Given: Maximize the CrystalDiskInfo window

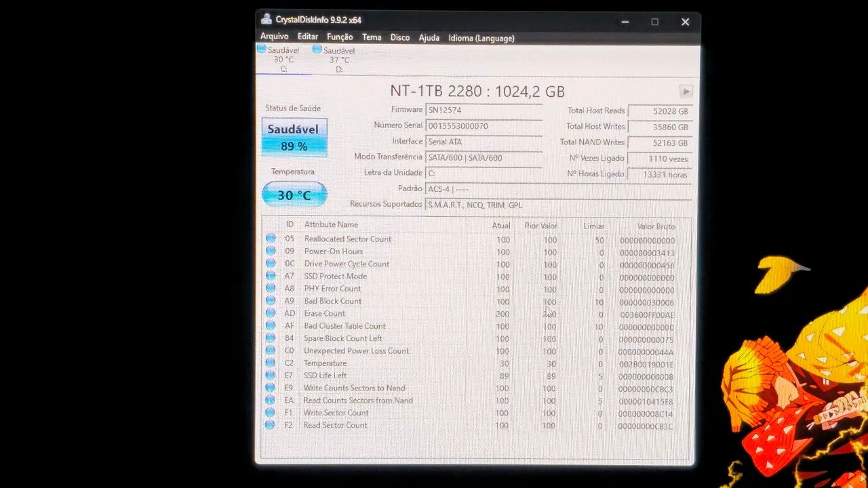Looking at the screenshot, I should point(654,22).
